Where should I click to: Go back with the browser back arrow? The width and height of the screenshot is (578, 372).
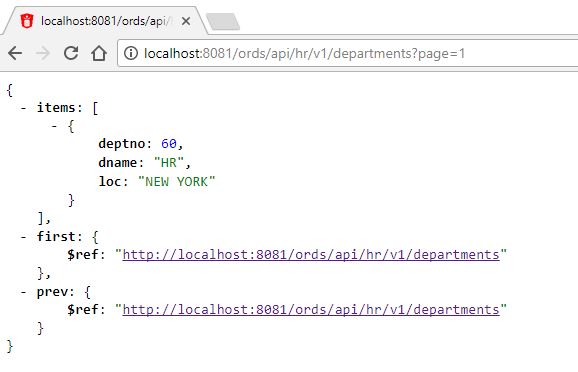(15, 53)
